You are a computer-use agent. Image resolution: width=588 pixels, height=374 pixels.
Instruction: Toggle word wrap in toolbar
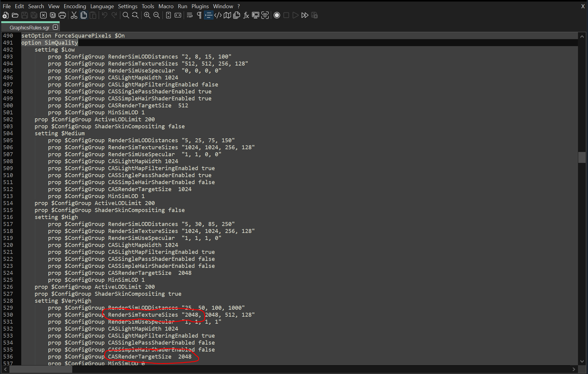[190, 15]
